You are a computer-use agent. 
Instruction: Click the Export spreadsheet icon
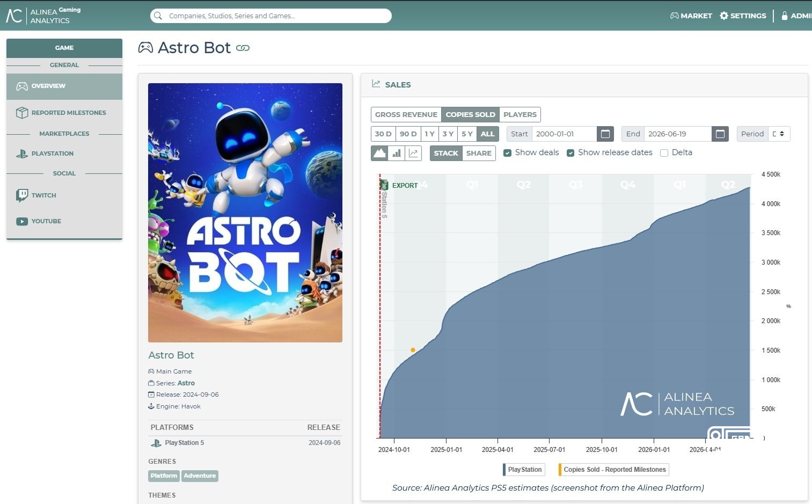384,185
